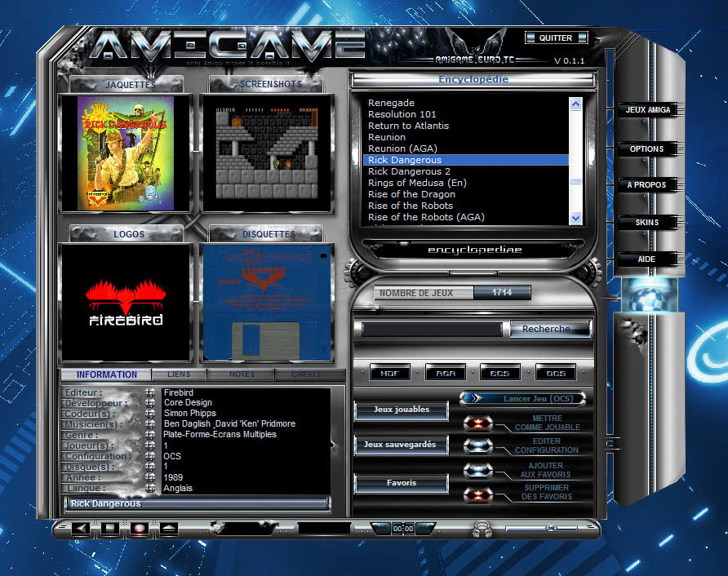
Task: Select Rick Dangerous 2 in the game list
Action: click(409, 171)
